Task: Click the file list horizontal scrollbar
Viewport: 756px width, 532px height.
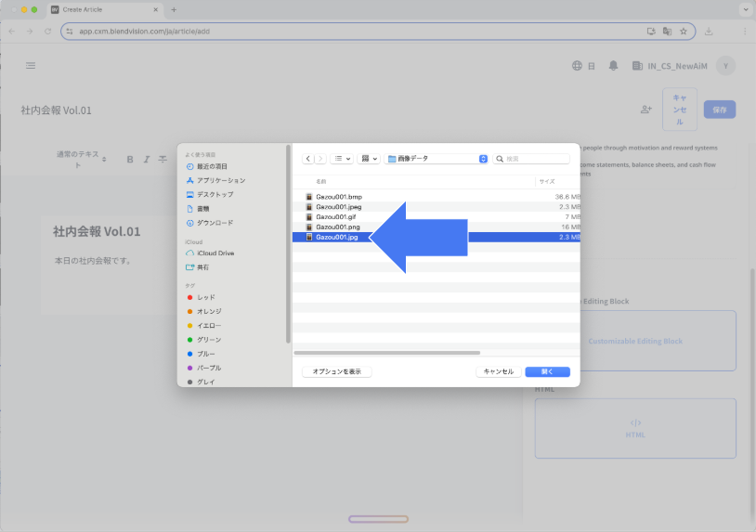Action: coord(386,353)
